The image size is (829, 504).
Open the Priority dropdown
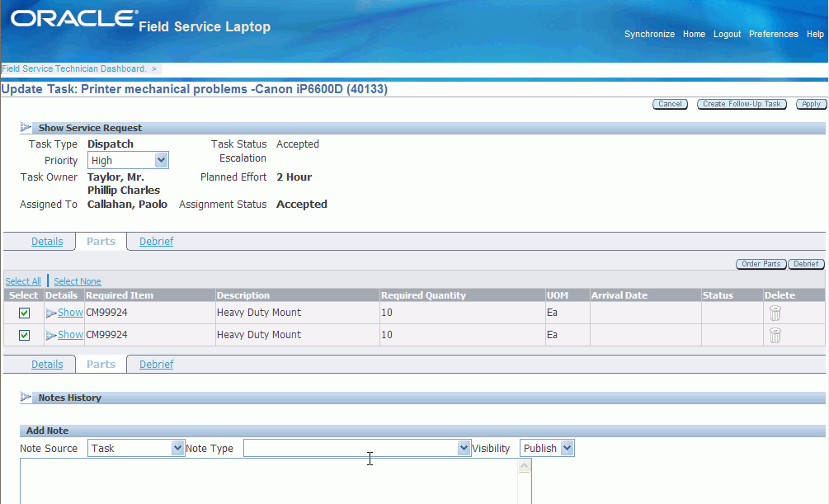(x=161, y=160)
